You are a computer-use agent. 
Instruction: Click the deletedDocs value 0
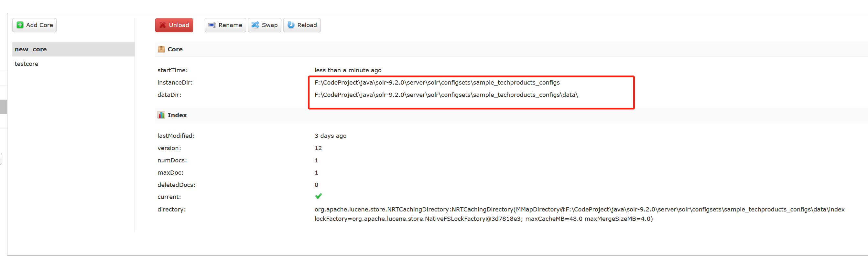coord(316,185)
